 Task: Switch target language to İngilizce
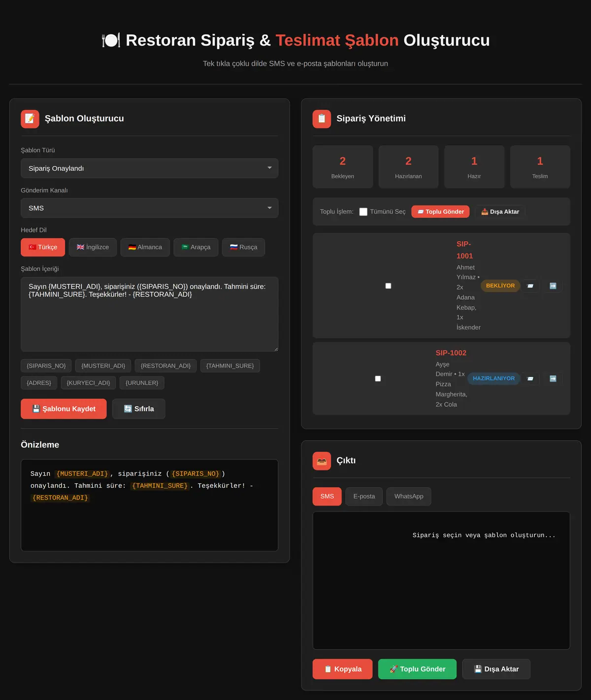pos(93,247)
